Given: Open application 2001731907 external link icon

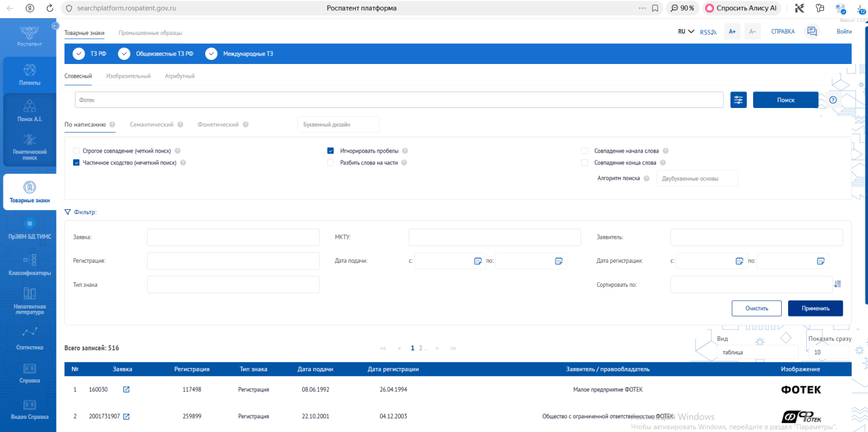Looking at the screenshot, I should pyautogui.click(x=126, y=417).
